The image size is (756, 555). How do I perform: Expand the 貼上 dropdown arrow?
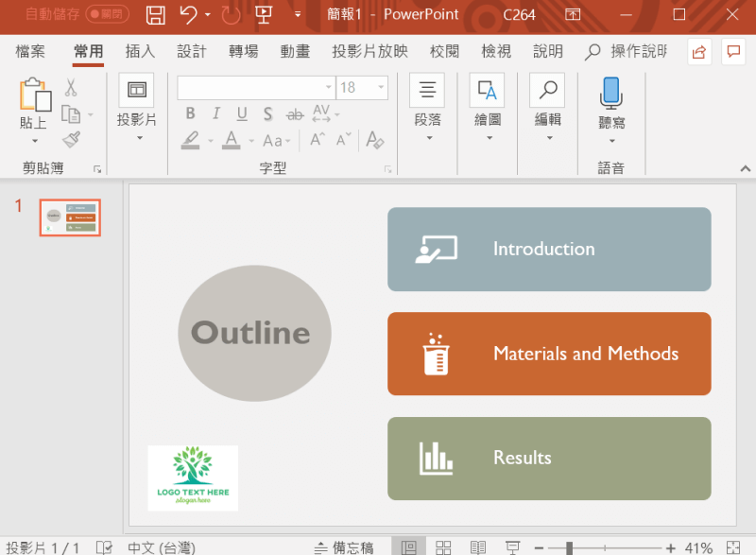click(x=35, y=141)
